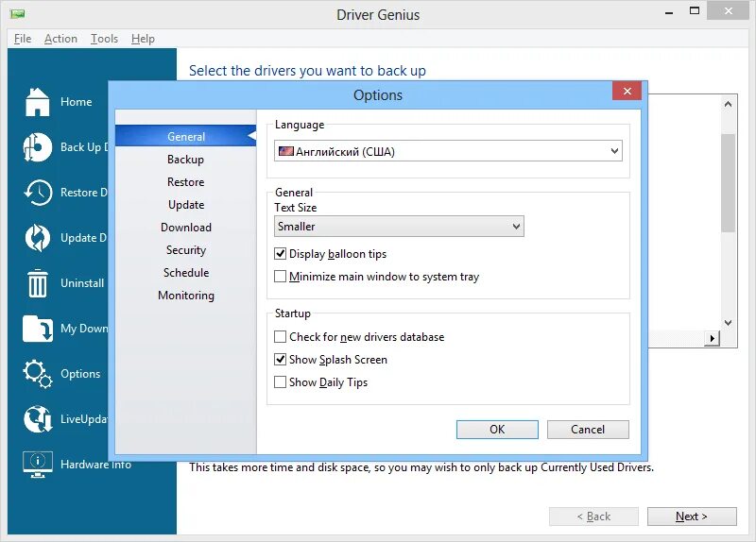Open the Language dropdown list
The image size is (756, 542).
448,151
